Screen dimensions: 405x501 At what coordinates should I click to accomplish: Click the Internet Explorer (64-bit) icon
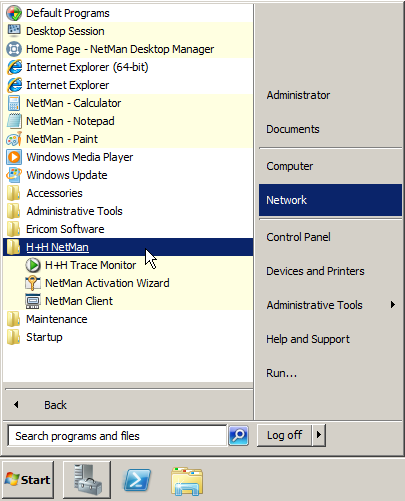click(14, 67)
